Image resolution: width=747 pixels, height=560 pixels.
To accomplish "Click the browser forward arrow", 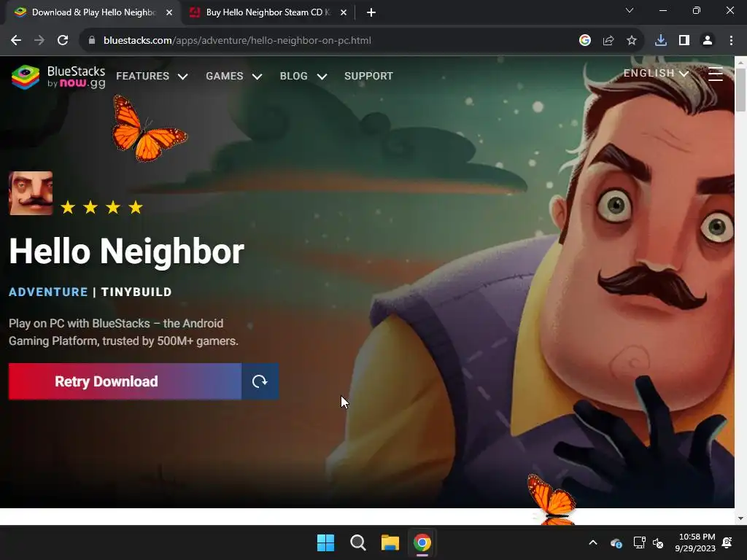I will tap(39, 41).
